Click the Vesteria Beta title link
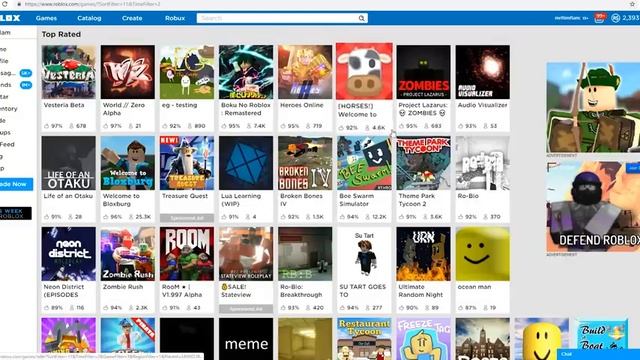640x360 pixels. click(x=64, y=105)
